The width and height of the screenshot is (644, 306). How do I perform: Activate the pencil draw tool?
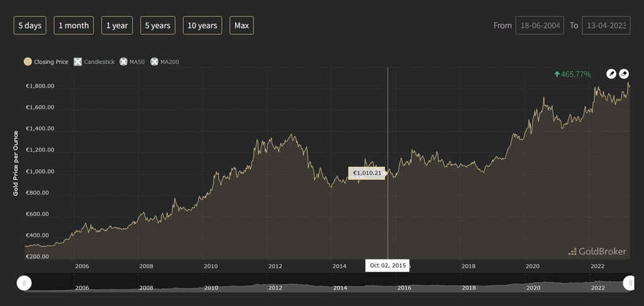point(611,74)
